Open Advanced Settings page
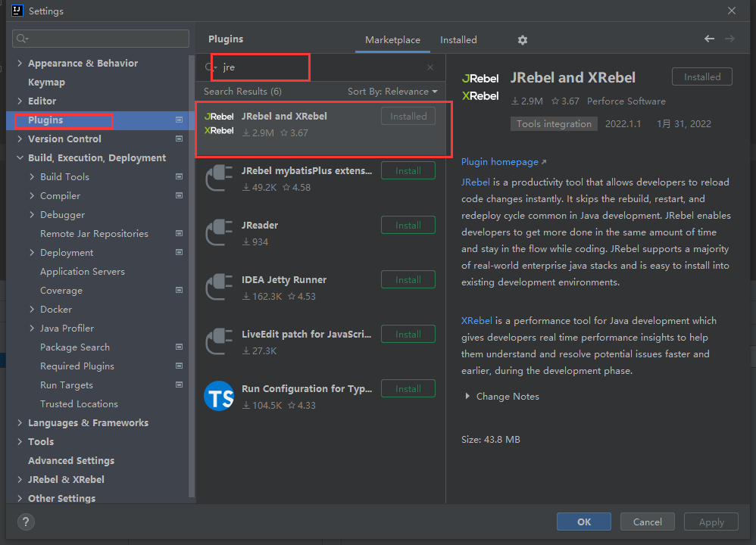This screenshot has height=545, width=756. 71,461
